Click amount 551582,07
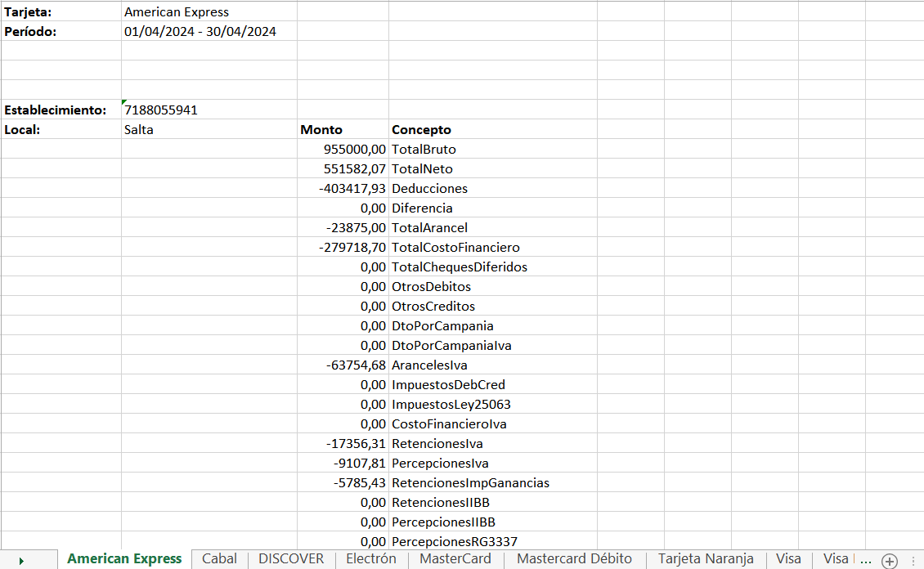 343,168
